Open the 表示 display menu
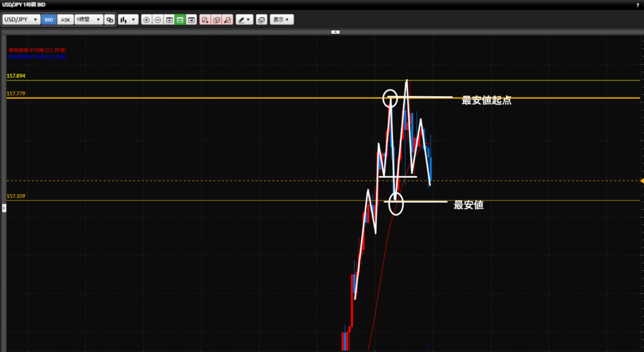The width and height of the screenshot is (644, 352). (x=281, y=19)
